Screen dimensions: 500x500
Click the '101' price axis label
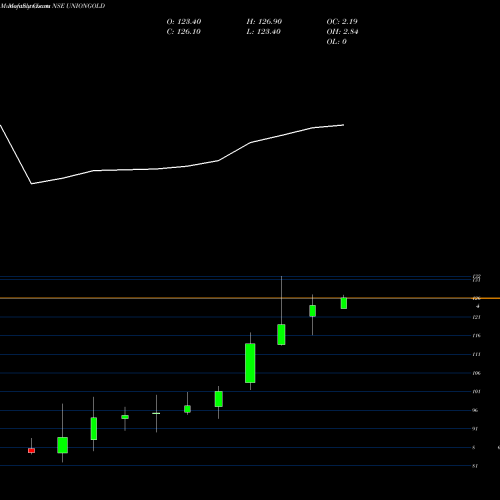tap(476, 392)
